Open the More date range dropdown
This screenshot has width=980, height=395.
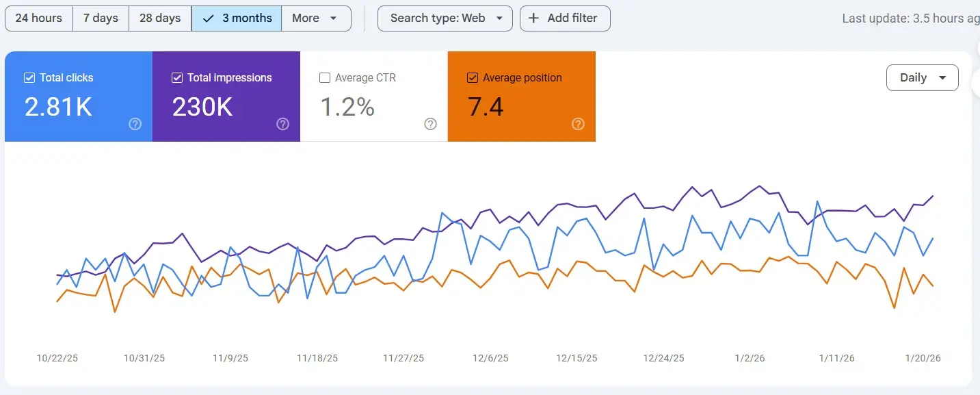point(315,18)
